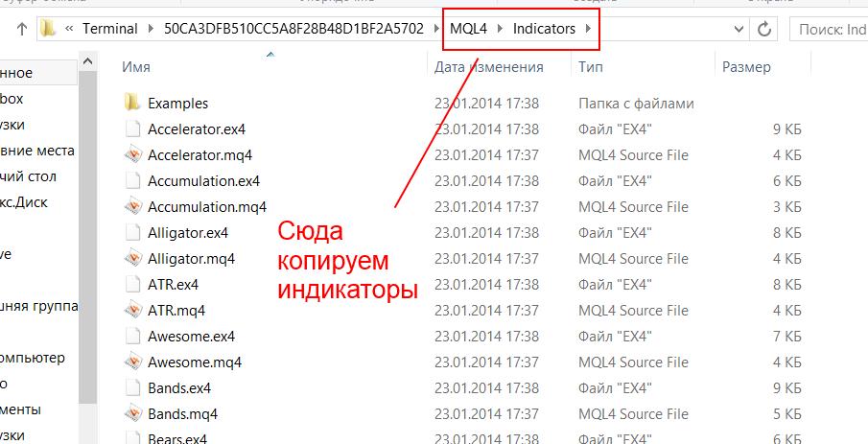Go to the Terminal breadcrumb folder
868x444 pixels.
[110, 29]
